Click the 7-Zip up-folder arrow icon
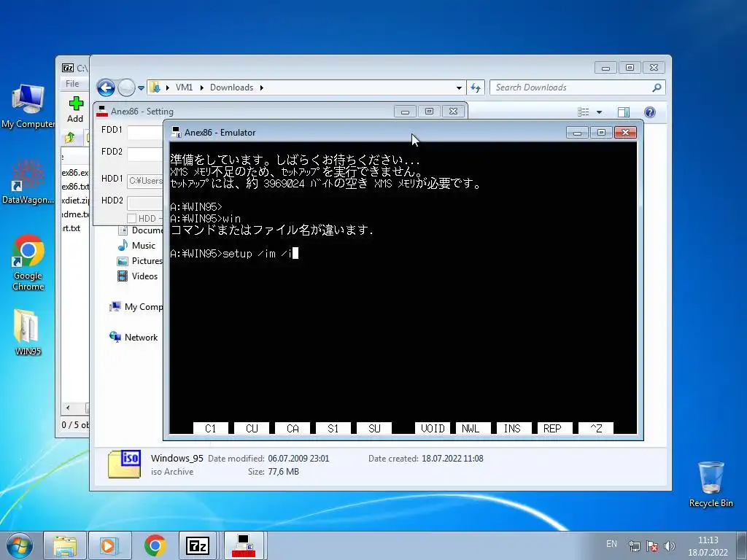The width and height of the screenshot is (747, 560). tap(69, 138)
